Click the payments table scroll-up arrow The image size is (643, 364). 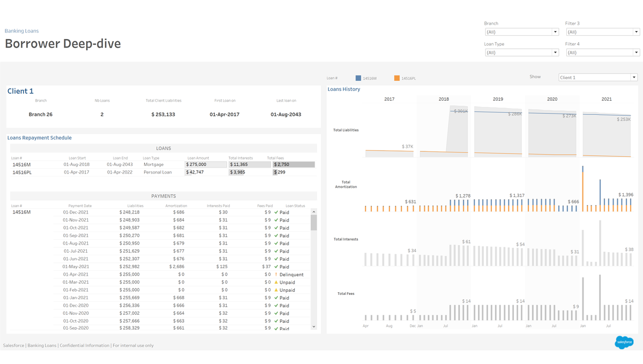[x=314, y=212]
